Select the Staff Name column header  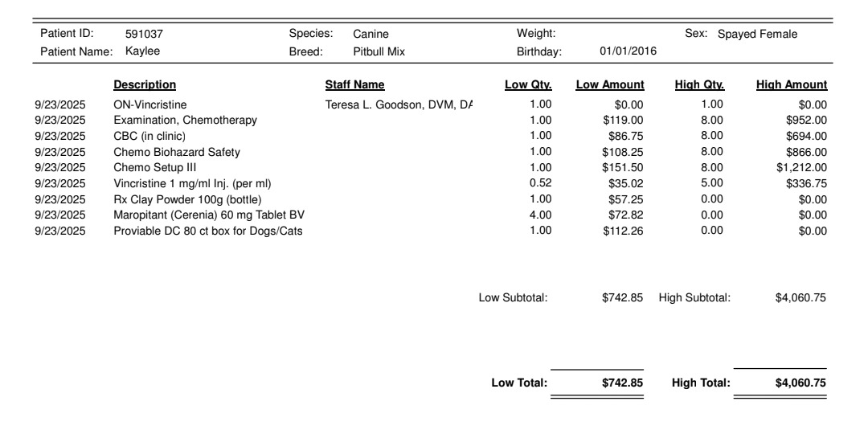[354, 85]
